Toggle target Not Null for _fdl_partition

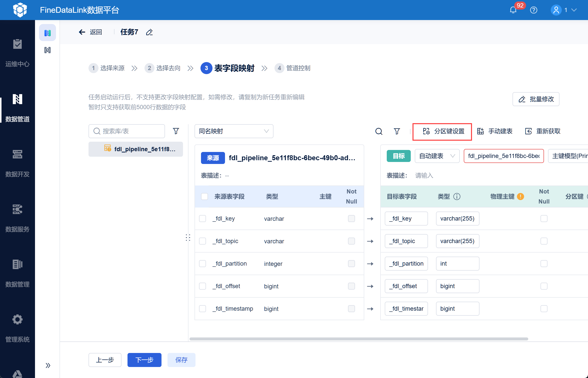[544, 264]
